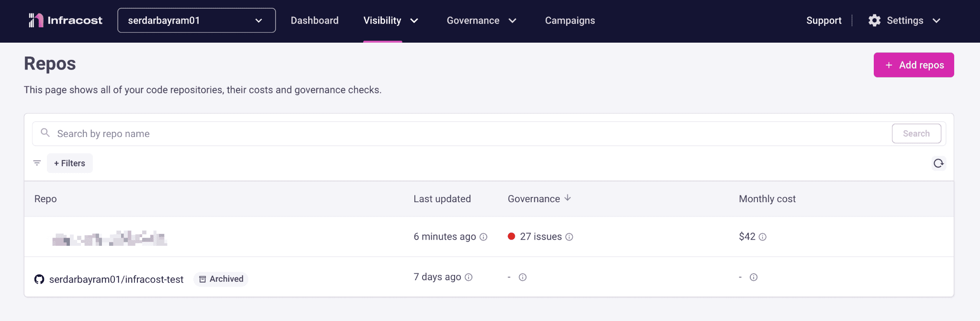Toggle the Governance sort arrow
980x321 pixels.
pos(568,198)
